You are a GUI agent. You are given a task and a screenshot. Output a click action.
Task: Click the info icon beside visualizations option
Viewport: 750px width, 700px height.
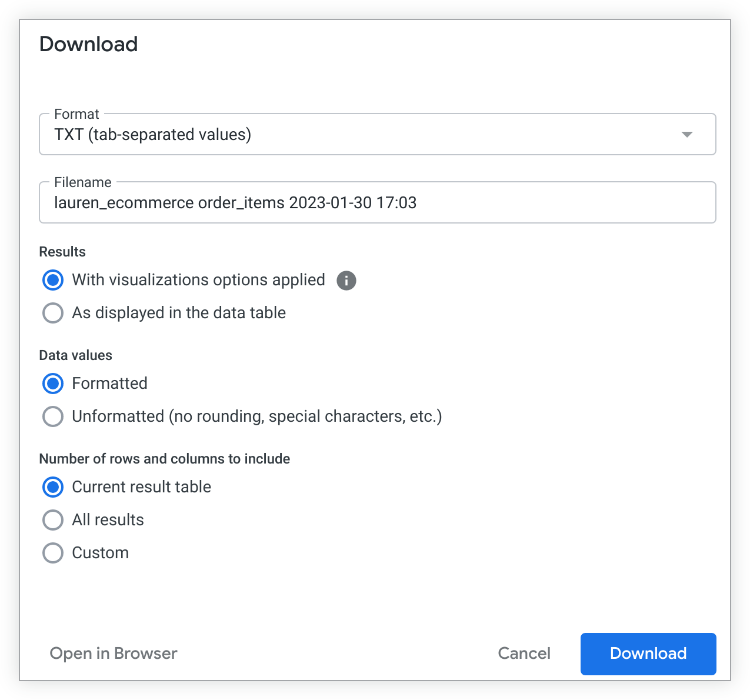coord(346,281)
